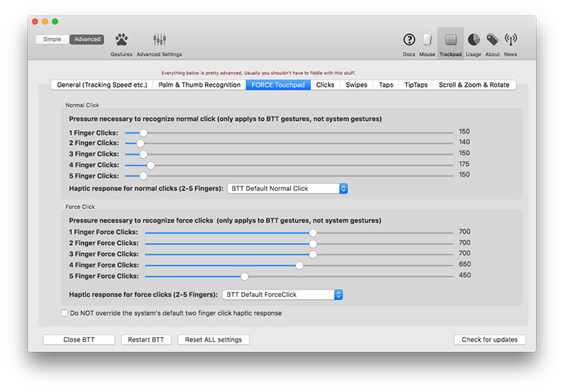Open the Docs help icon
Image resolution: width=564 pixels, height=392 pixels.
409,40
